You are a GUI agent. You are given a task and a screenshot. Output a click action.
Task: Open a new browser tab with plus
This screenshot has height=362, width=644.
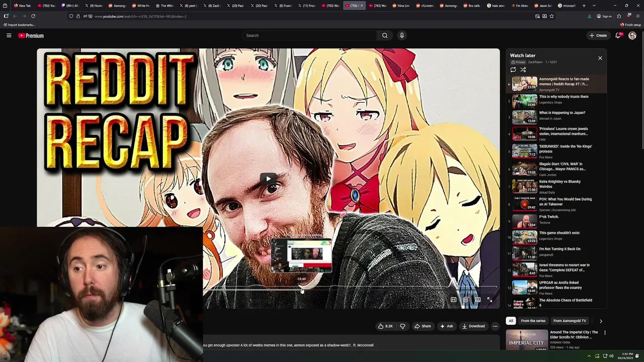[x=584, y=6]
